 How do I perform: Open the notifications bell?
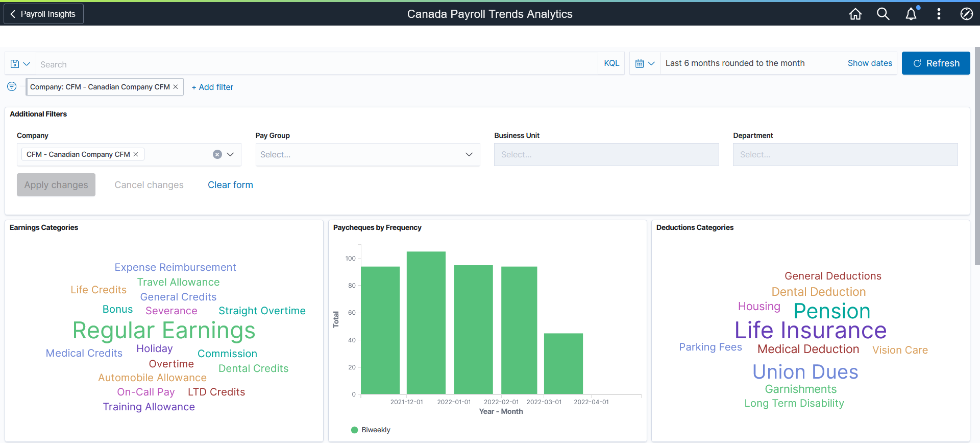(911, 14)
